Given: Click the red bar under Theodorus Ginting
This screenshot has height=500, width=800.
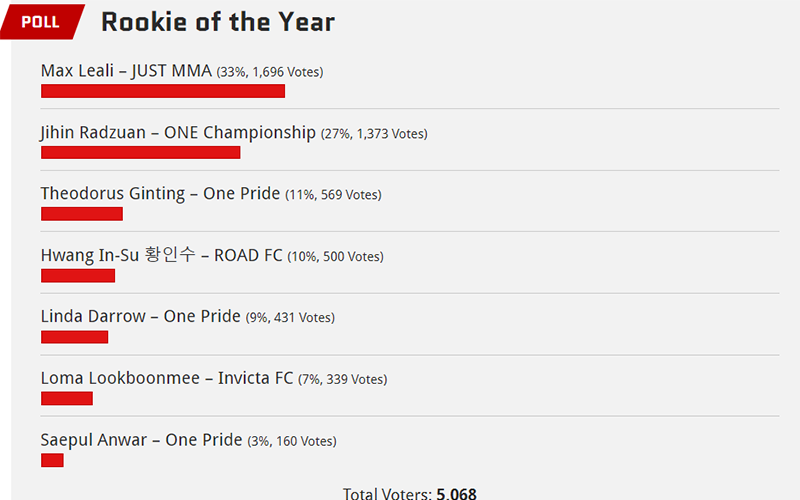Looking at the screenshot, I should [82, 214].
